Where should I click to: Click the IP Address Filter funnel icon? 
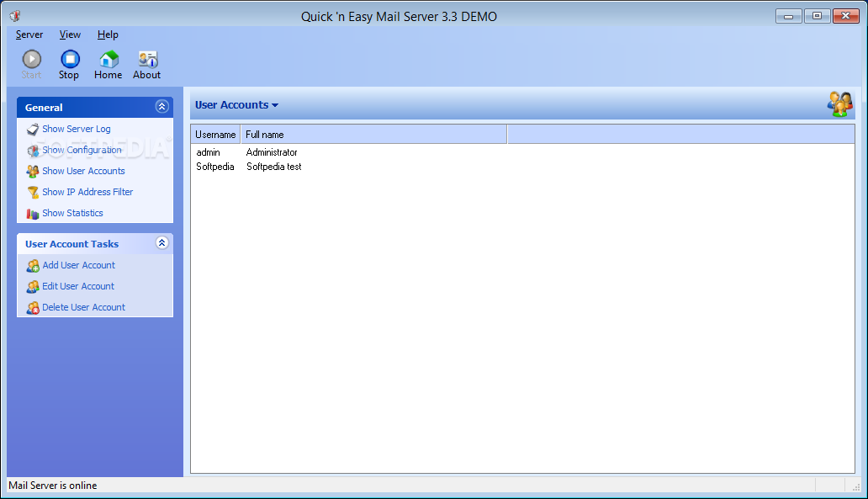(x=33, y=192)
